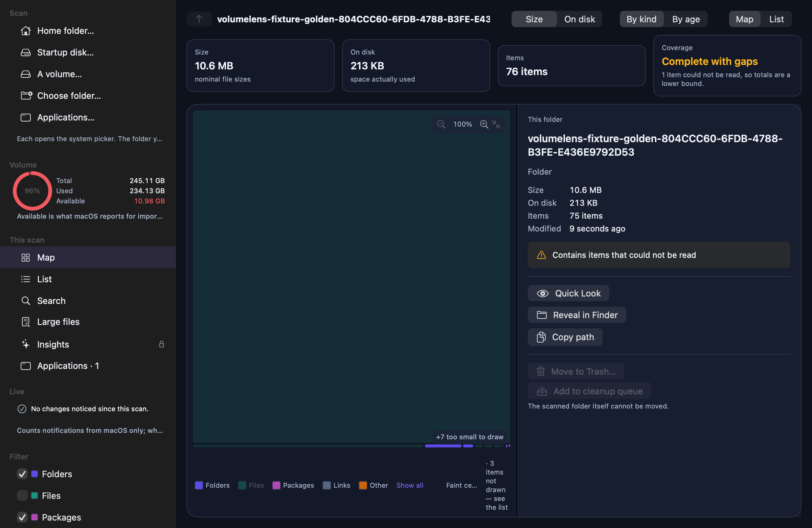Toggle Links legend swatch below map

[x=336, y=485]
